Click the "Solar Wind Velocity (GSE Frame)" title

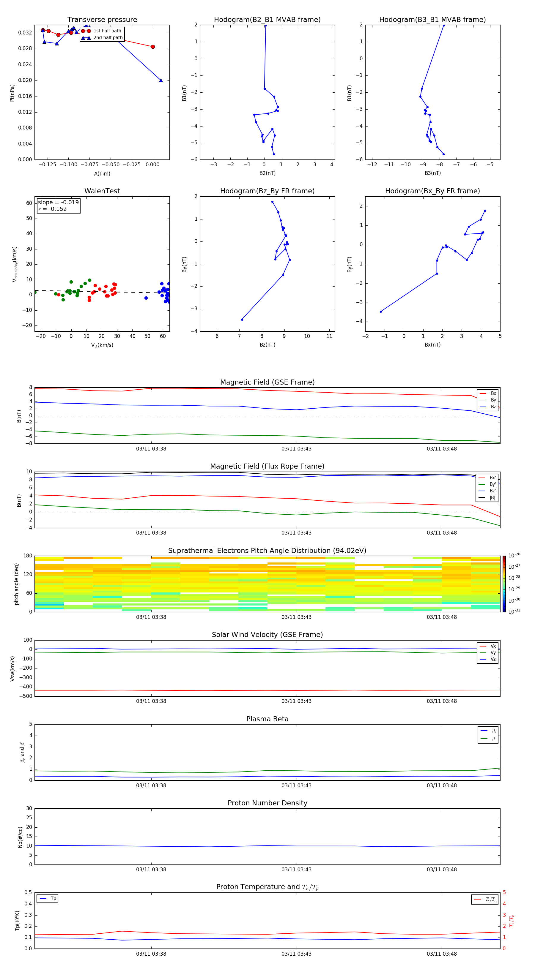point(267,635)
